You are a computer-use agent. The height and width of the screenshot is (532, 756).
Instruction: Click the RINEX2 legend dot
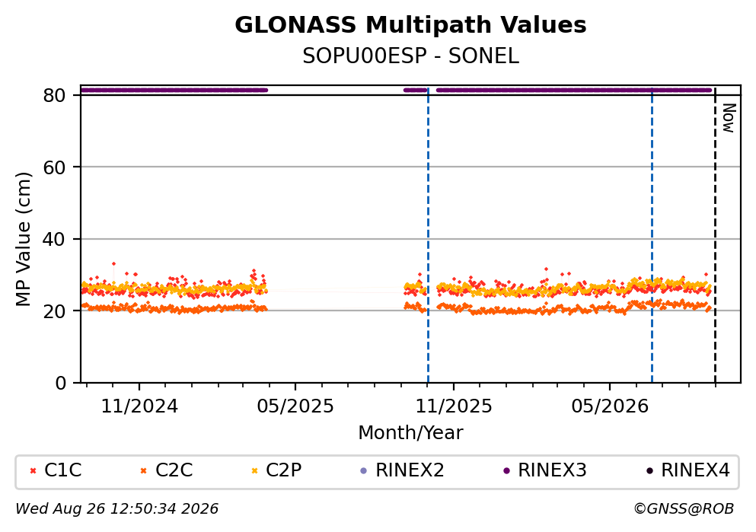[x=364, y=471]
